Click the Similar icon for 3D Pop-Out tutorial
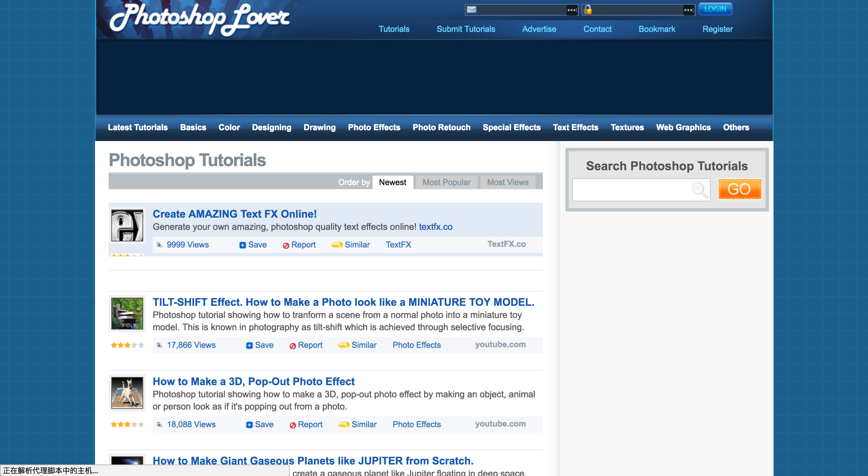868x476 pixels. pyautogui.click(x=344, y=424)
